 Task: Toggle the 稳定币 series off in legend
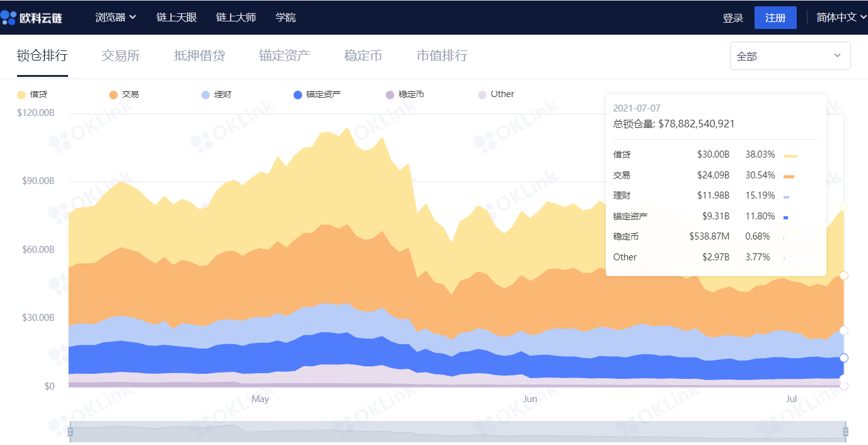406,93
